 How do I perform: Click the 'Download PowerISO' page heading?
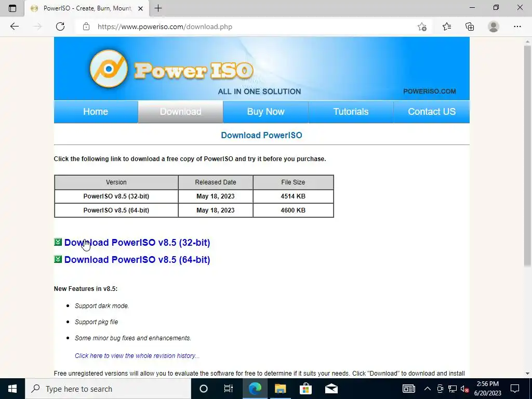pyautogui.click(x=261, y=135)
